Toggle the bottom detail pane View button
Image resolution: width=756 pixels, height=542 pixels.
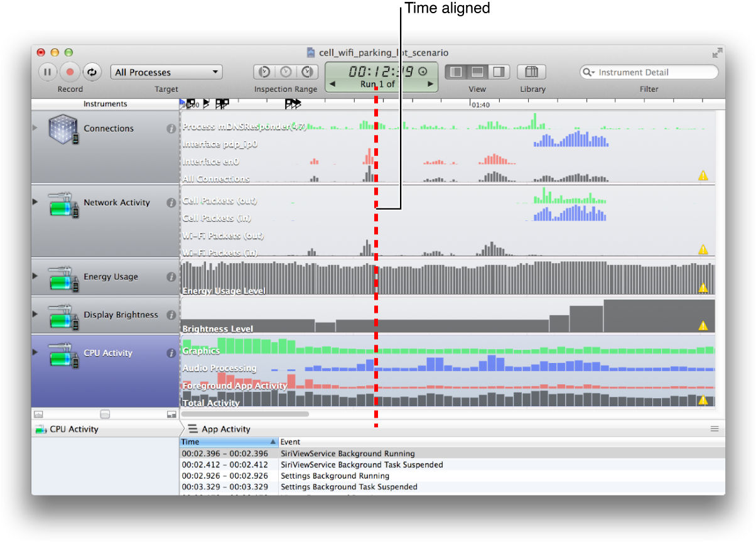(x=478, y=72)
